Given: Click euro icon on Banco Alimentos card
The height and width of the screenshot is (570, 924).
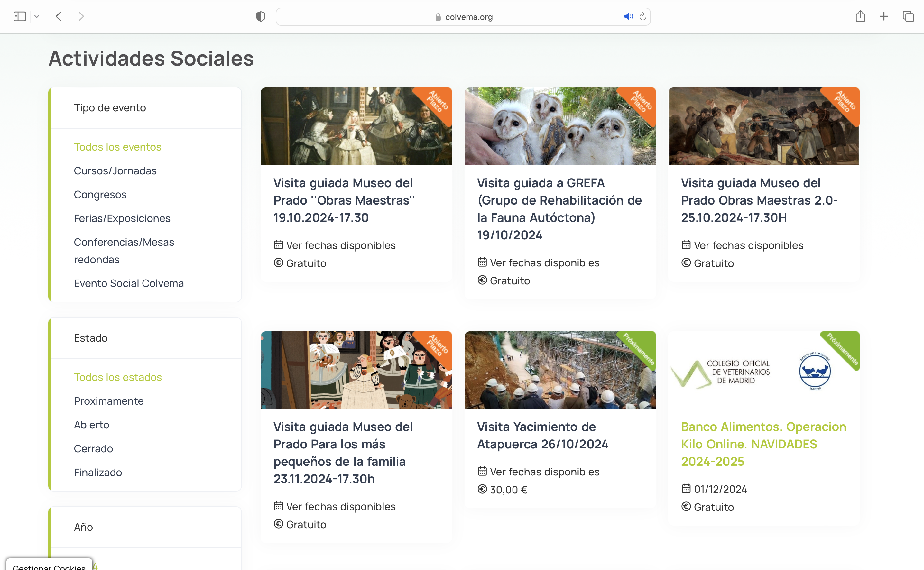Looking at the screenshot, I should 686,507.
